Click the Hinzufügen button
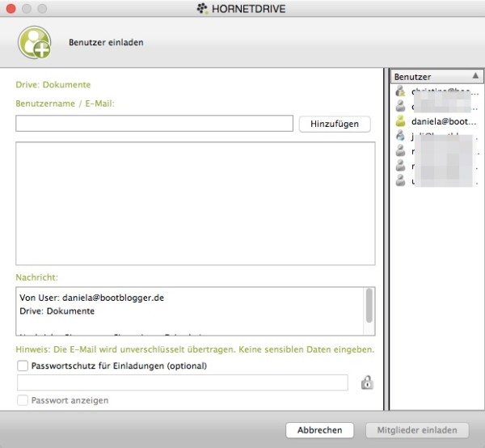Viewport: 485px width, 448px height. pyautogui.click(x=335, y=124)
